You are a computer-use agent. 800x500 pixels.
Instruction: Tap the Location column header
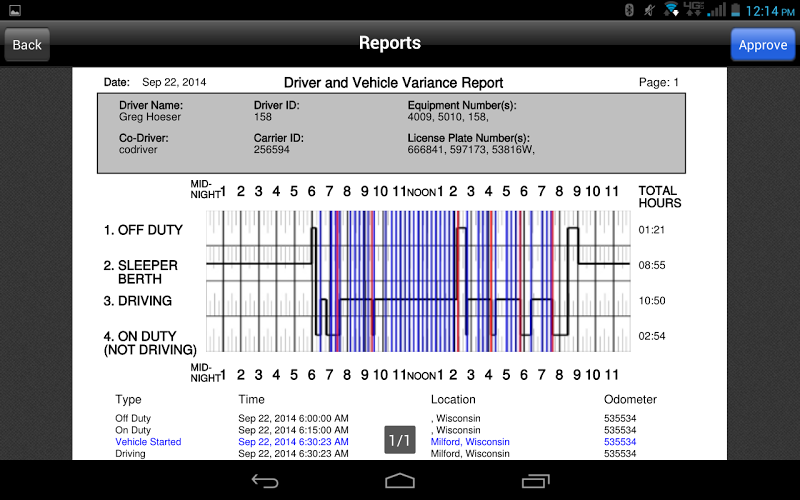[453, 399]
